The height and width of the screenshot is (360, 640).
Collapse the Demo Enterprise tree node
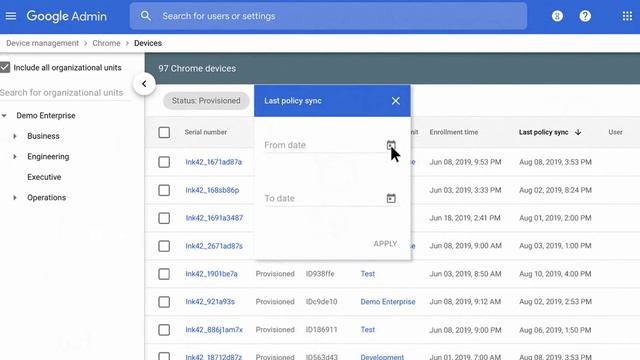click(4, 116)
